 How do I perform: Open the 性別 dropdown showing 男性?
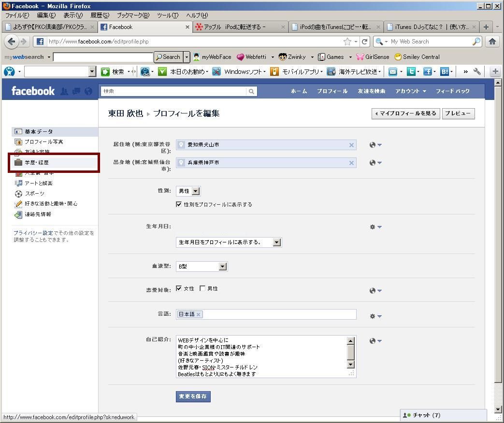point(188,191)
